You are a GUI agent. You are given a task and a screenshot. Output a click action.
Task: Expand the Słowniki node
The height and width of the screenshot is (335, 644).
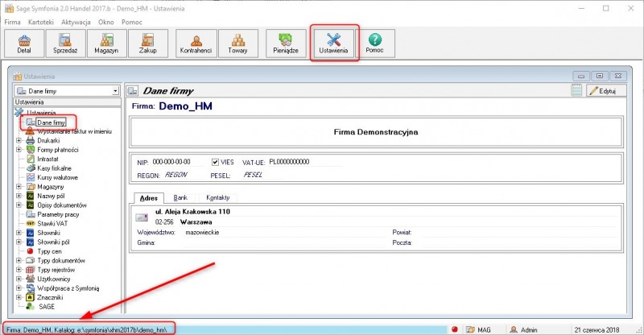pos(19,233)
